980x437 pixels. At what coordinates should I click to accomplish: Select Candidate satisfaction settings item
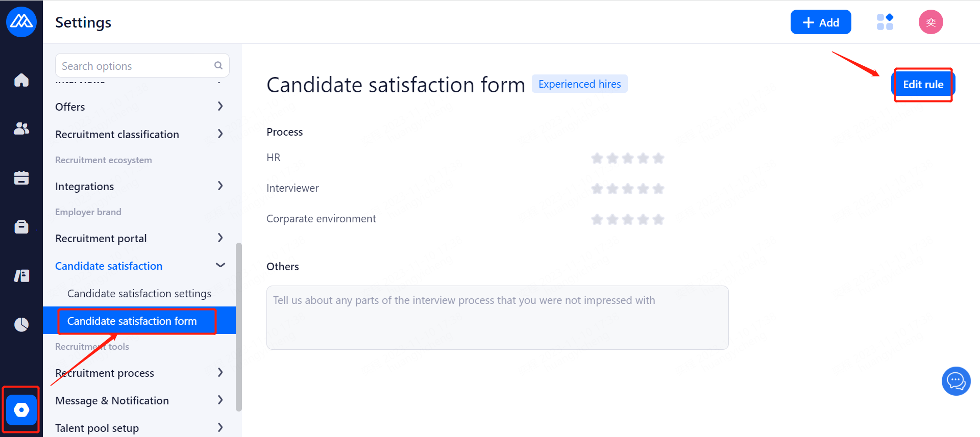139,293
